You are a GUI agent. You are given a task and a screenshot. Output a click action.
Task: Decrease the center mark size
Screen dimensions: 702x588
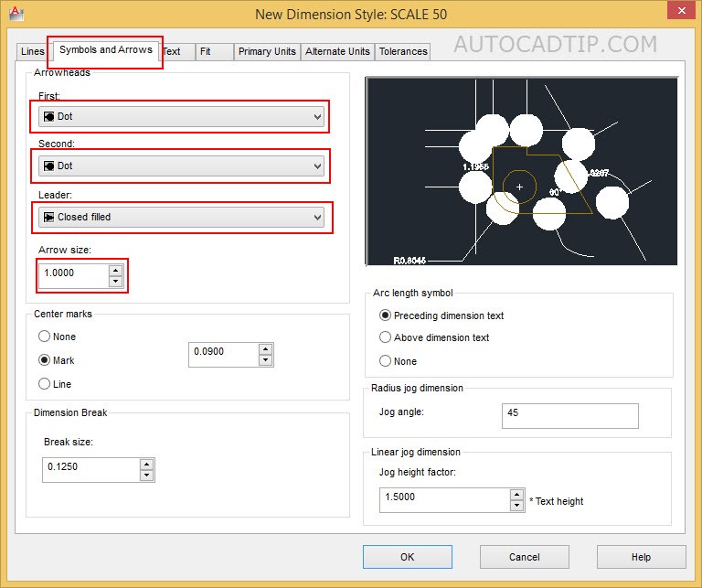point(265,360)
